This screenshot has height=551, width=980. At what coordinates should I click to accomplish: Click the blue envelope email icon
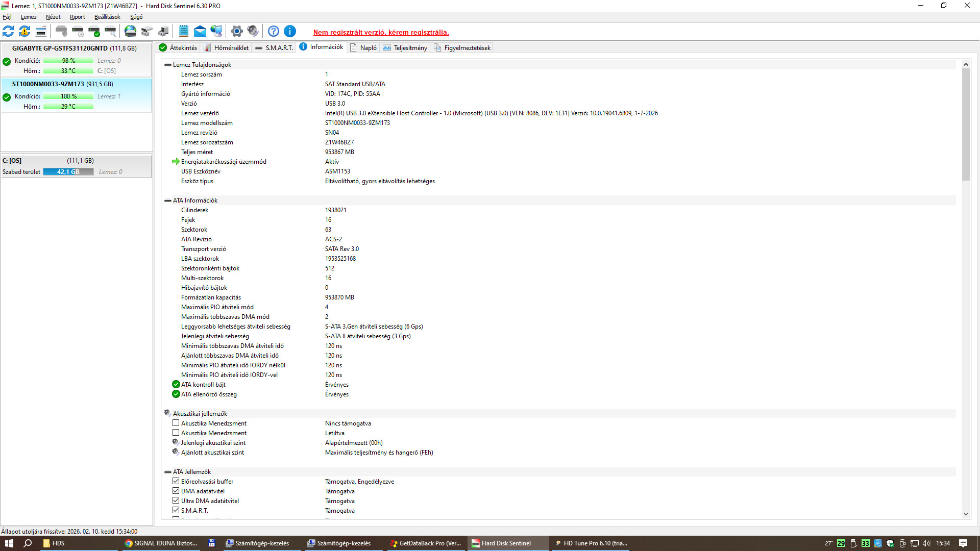point(200,32)
